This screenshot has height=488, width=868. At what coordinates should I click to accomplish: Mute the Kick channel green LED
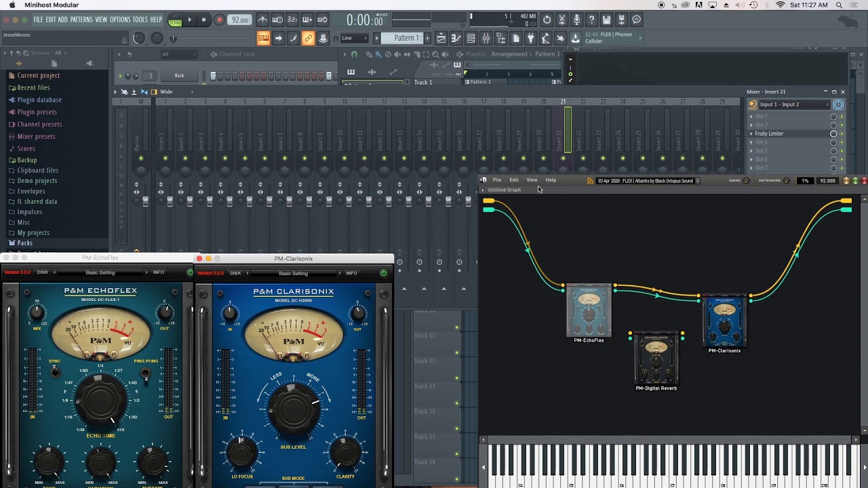point(120,76)
